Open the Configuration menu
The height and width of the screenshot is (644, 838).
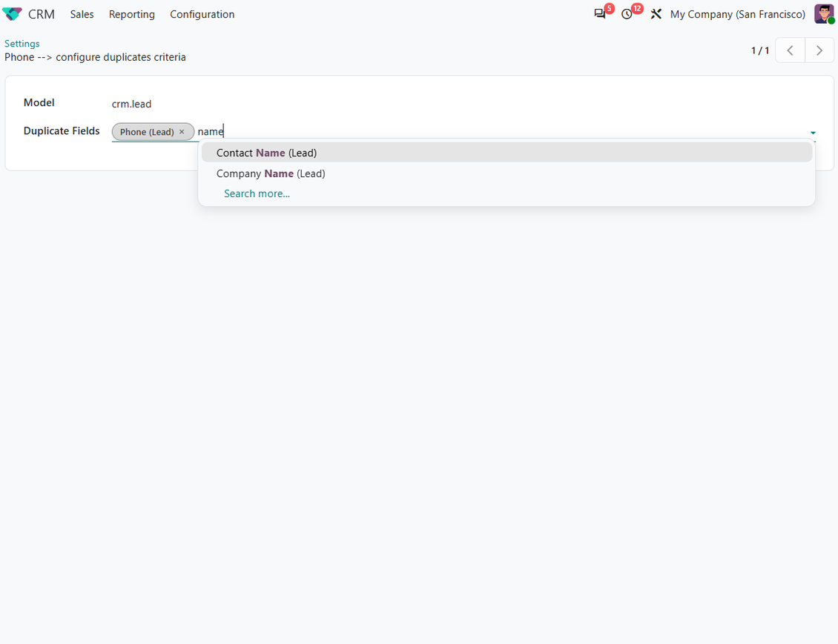tap(202, 14)
